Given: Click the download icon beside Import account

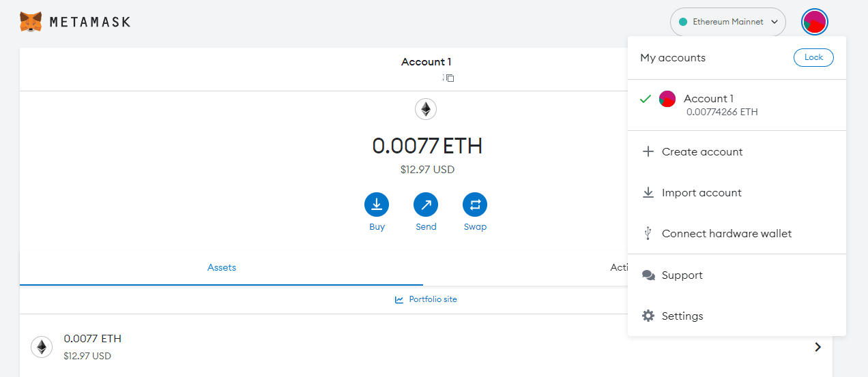Looking at the screenshot, I should click(648, 192).
